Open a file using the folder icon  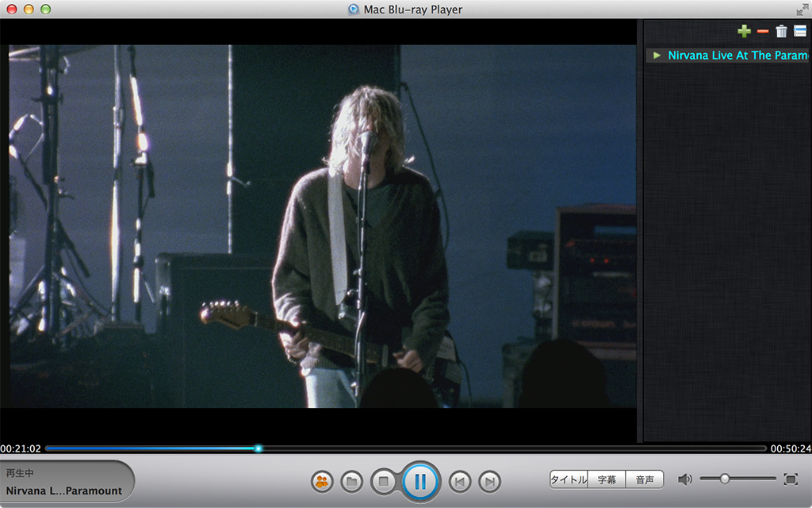tap(352, 482)
